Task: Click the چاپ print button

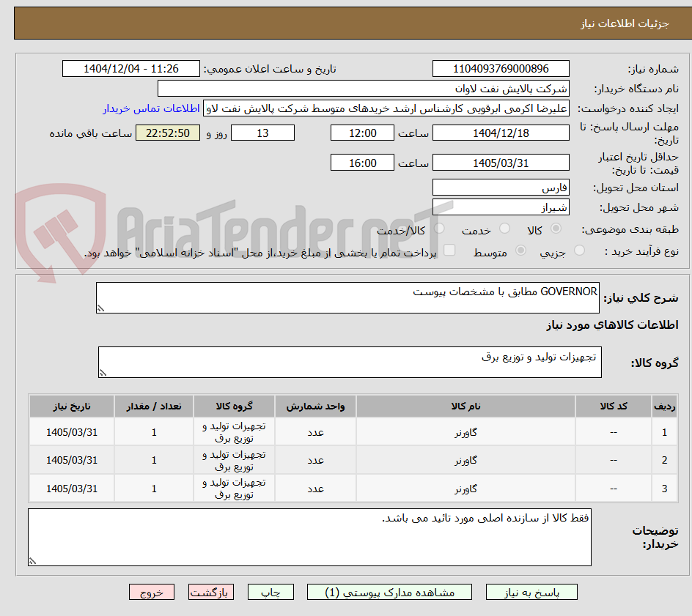Action: coord(270,592)
